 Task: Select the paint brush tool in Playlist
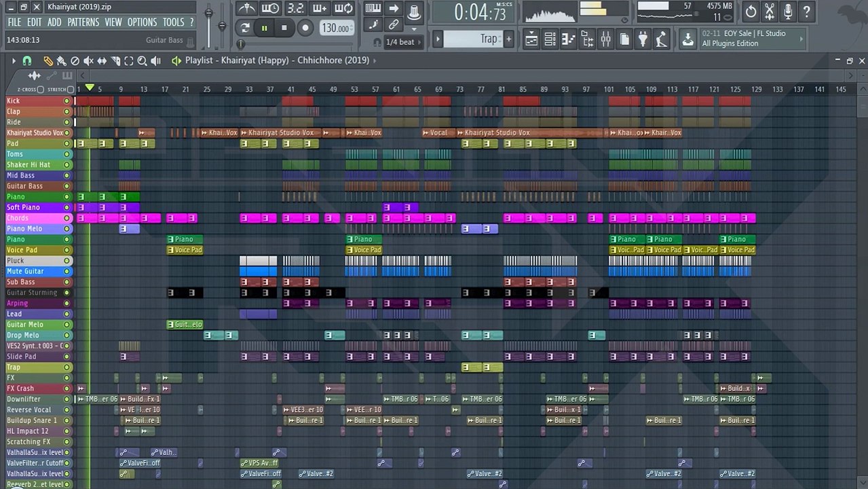tap(61, 60)
